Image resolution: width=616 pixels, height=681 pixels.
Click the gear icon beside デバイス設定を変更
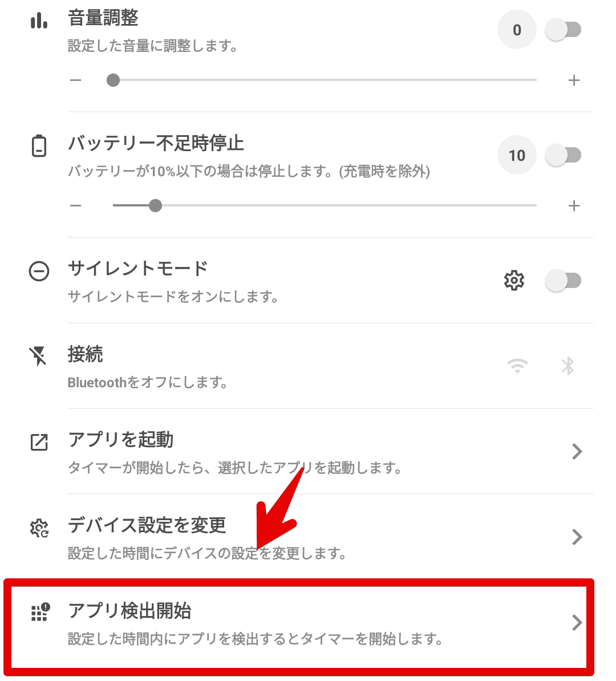coord(39,528)
